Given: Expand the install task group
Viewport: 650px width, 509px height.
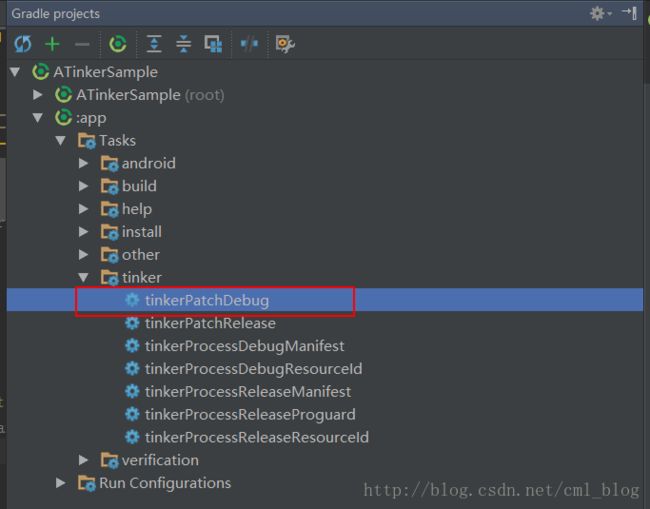Looking at the screenshot, I should coord(83,232).
